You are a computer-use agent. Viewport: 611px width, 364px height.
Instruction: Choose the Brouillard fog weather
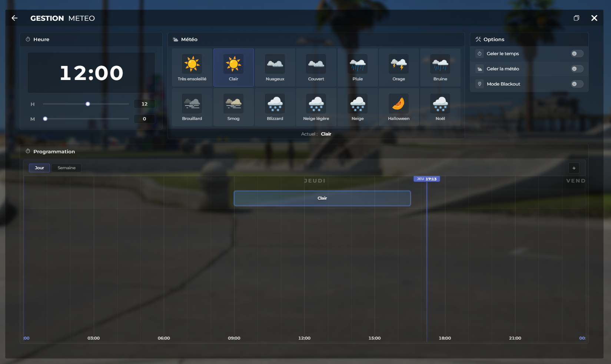[x=192, y=107]
